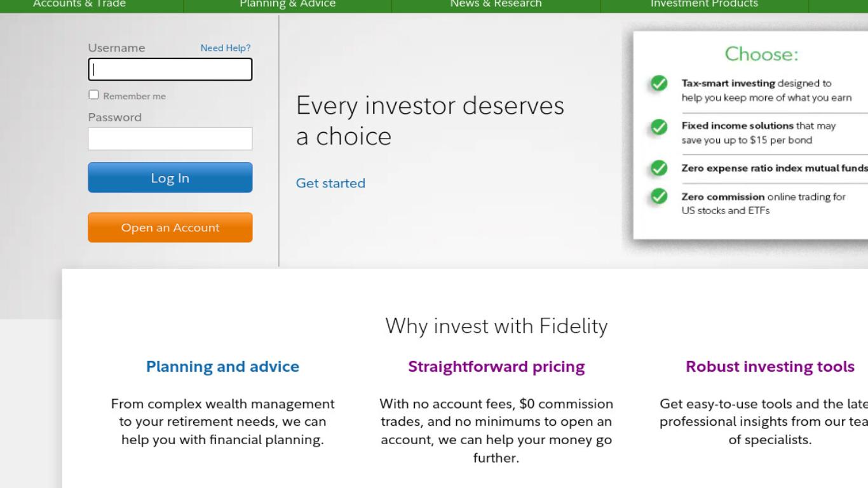Image resolution: width=868 pixels, height=488 pixels.
Task: Open the Accounts & Trade menu
Action: click(79, 4)
